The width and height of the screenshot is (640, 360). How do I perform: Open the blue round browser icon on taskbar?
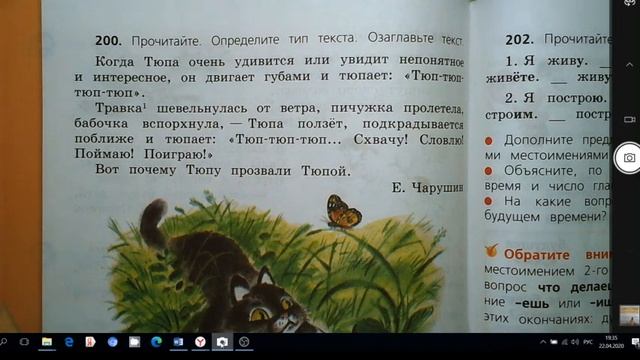pyautogui.click(x=113, y=342)
